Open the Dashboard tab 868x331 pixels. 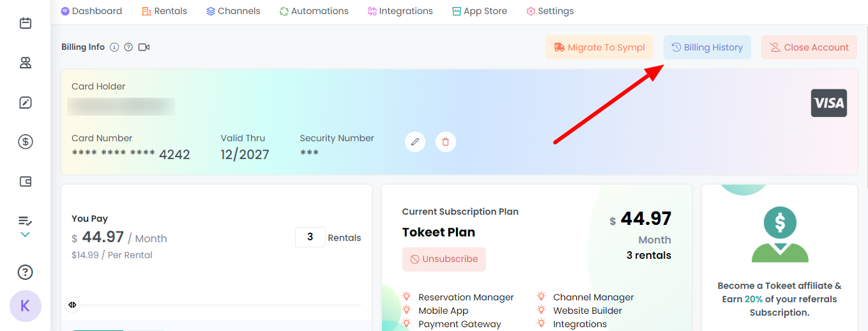(x=91, y=11)
